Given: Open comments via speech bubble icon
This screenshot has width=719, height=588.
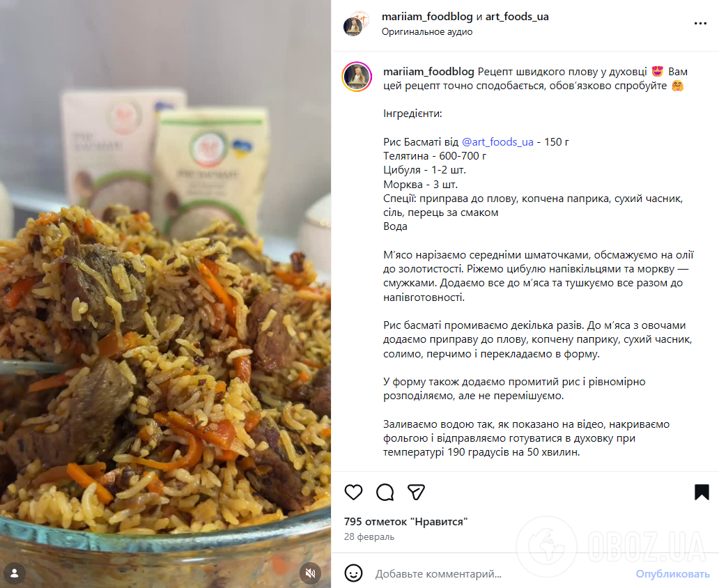Looking at the screenshot, I should (x=385, y=492).
